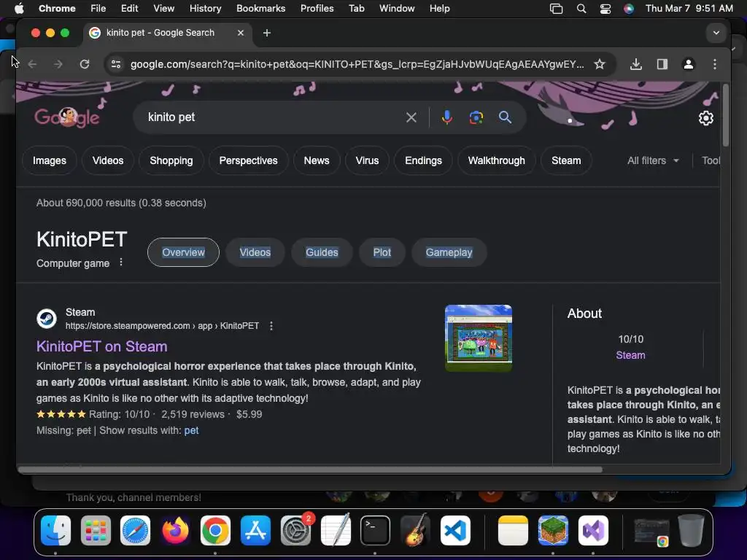747x560 pixels.
Task: Click the KinitoPET game thumbnail image
Action: (x=479, y=338)
